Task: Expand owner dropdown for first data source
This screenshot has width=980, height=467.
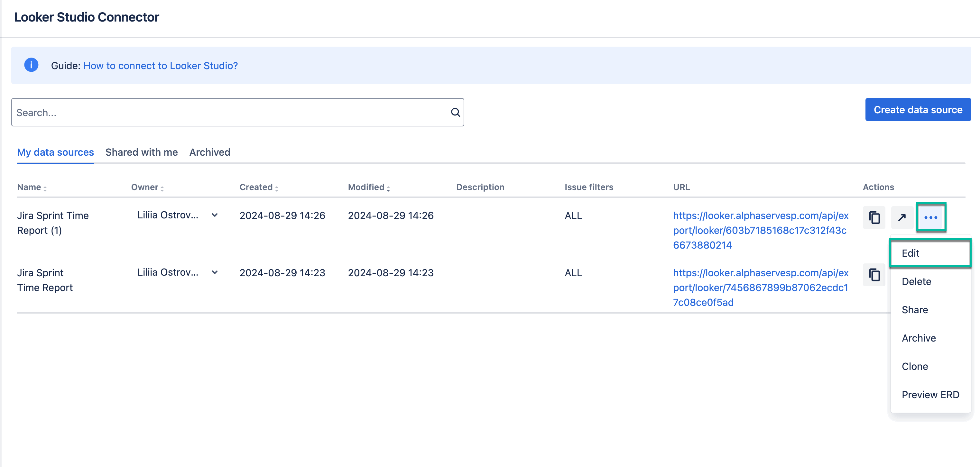Action: [x=215, y=215]
